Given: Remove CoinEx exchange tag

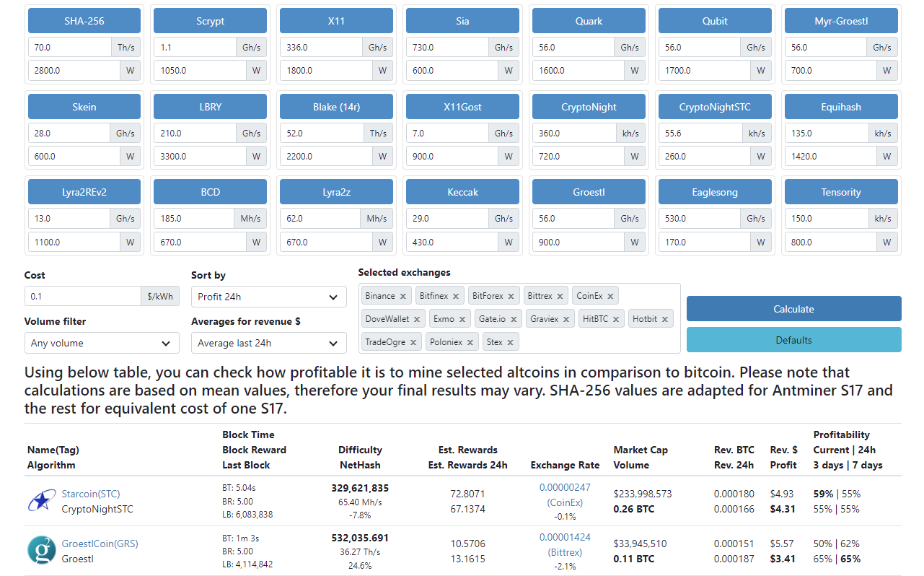Looking at the screenshot, I should (610, 296).
